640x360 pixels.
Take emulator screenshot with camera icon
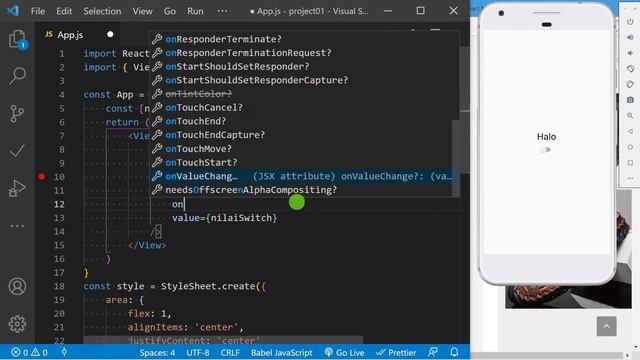(x=630, y=100)
